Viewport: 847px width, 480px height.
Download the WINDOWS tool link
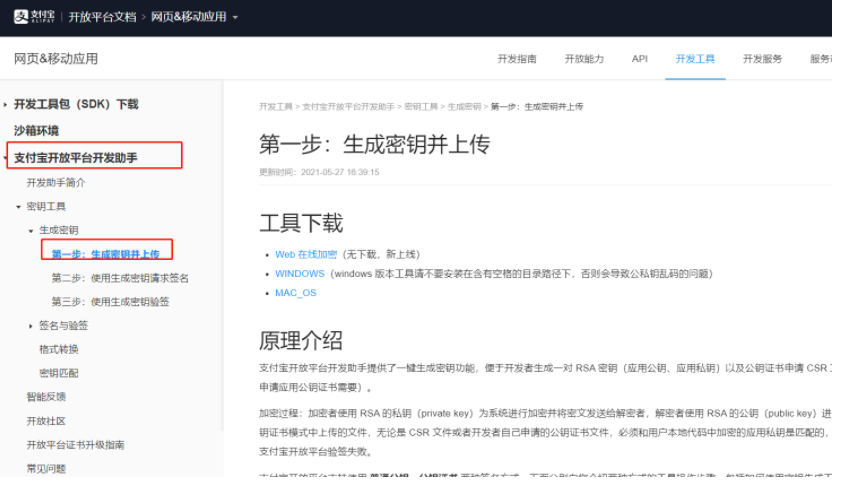(x=300, y=274)
